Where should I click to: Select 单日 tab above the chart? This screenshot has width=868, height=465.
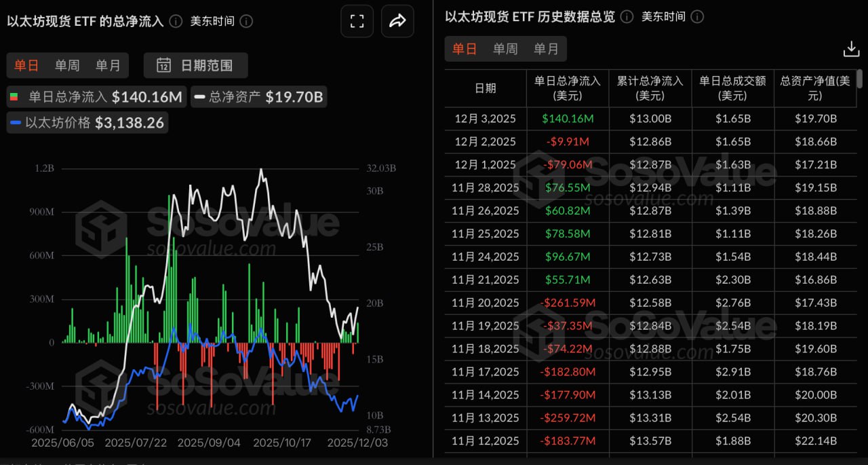(x=26, y=65)
